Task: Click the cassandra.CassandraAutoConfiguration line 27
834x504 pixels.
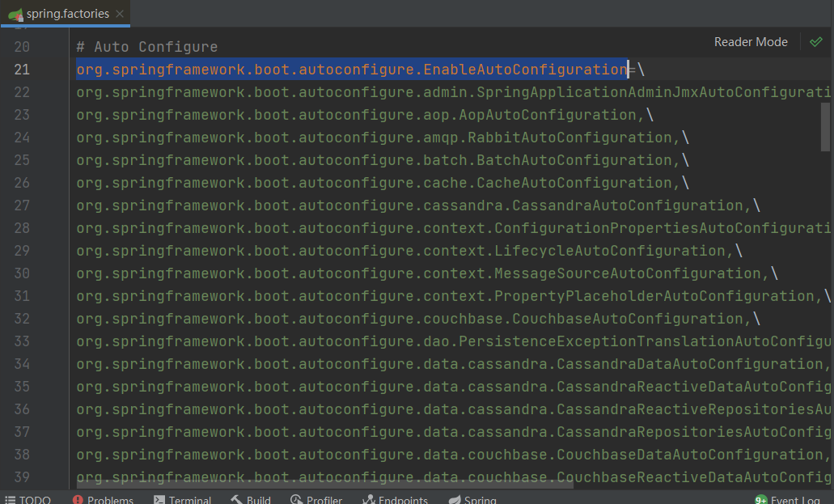Action: pyautogui.click(x=418, y=205)
